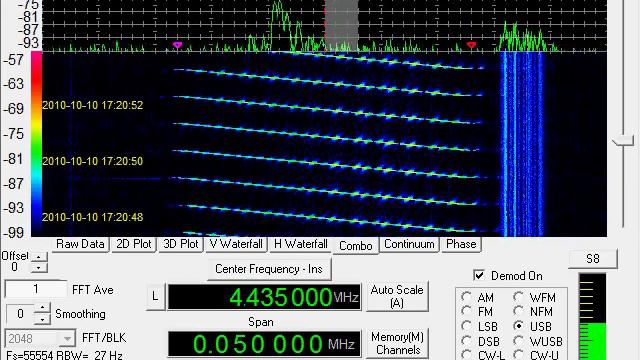
Task: Select WFM demodulation mode
Action: [519, 297]
